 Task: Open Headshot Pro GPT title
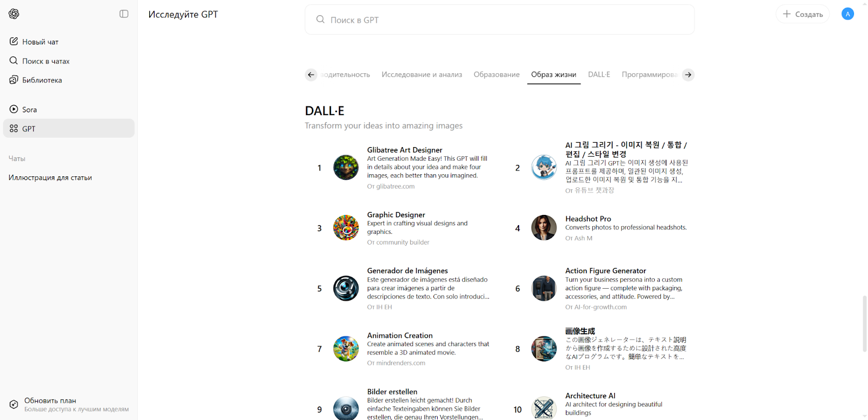coord(588,219)
